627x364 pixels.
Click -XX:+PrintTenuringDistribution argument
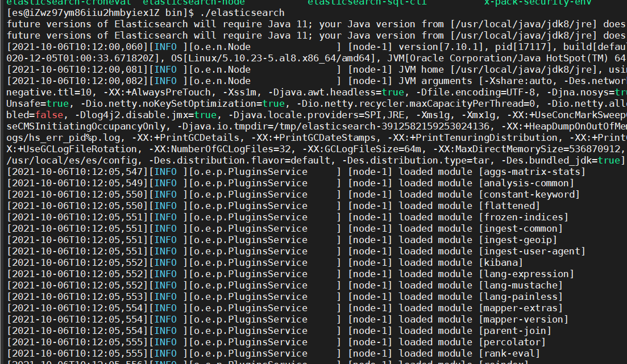coord(472,138)
